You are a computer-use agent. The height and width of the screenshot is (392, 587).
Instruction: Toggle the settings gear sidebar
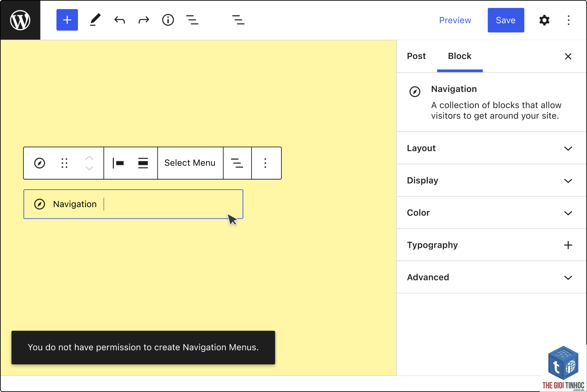pyautogui.click(x=544, y=20)
